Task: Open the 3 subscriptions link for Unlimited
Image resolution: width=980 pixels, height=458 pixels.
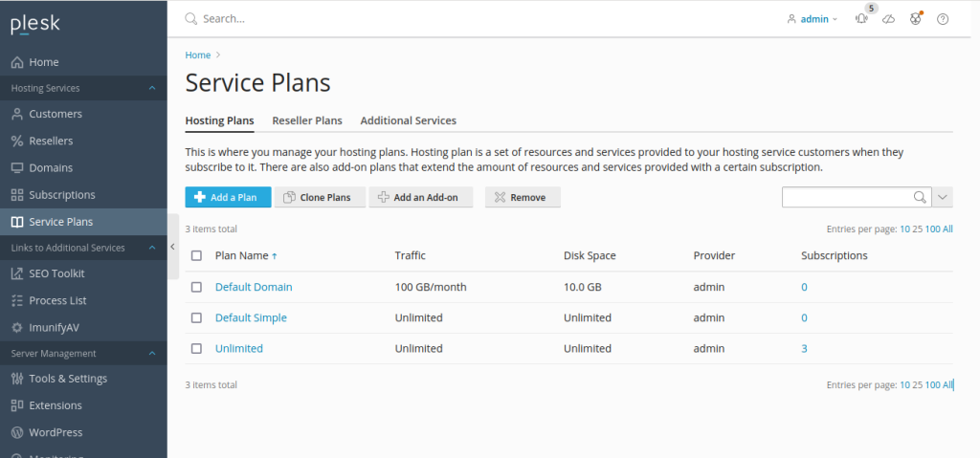Action: [804, 348]
